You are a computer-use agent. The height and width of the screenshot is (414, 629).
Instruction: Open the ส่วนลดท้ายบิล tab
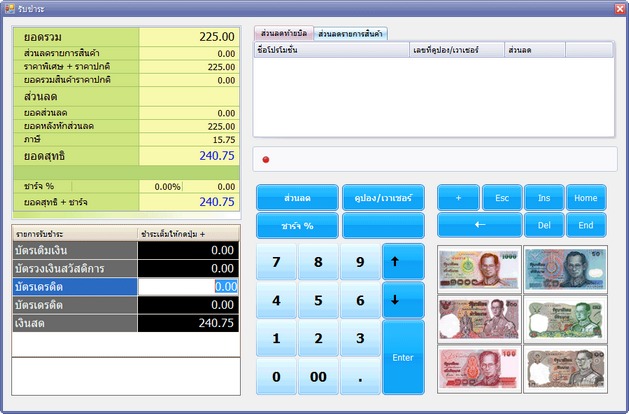coord(284,34)
